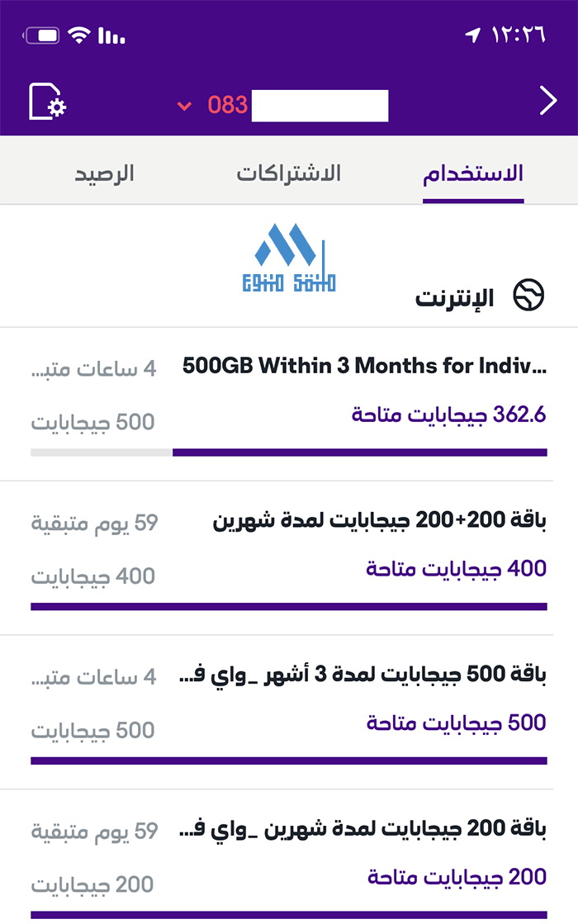Image resolution: width=578 pixels, height=924 pixels.
Task: Switch to الاشتراكات tab
Action: [x=289, y=173]
